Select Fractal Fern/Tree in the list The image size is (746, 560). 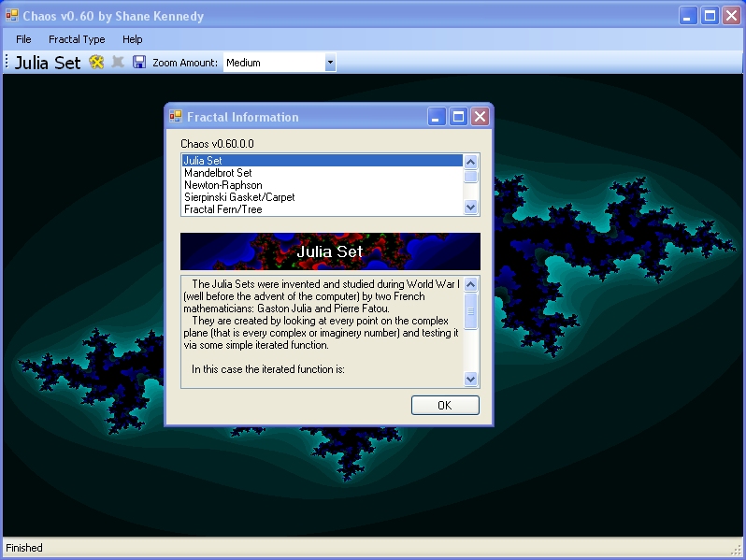click(x=323, y=209)
